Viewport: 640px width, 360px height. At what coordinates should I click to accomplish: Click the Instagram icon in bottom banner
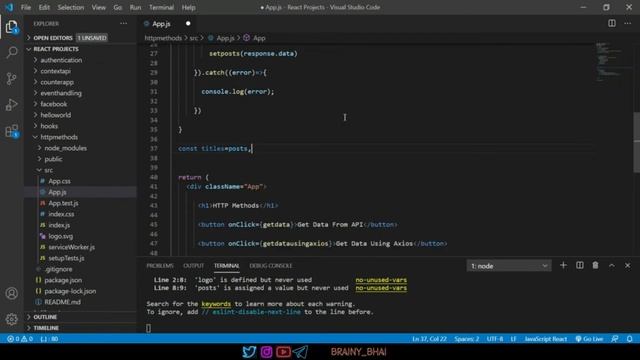[x=266, y=351]
